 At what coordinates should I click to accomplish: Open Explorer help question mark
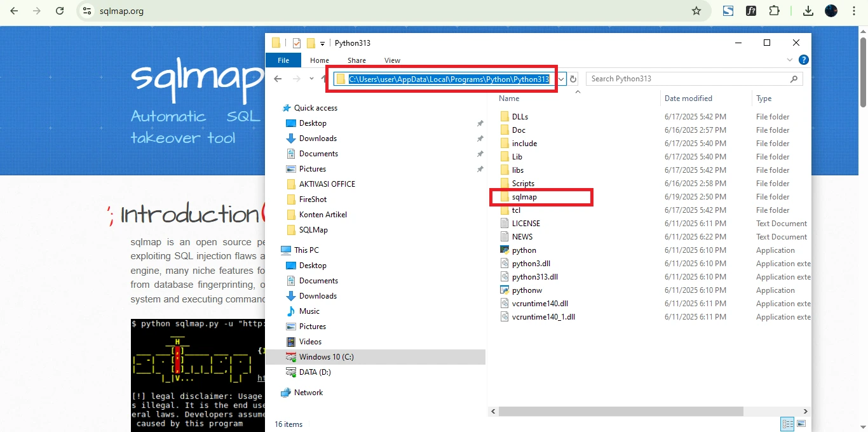point(803,60)
